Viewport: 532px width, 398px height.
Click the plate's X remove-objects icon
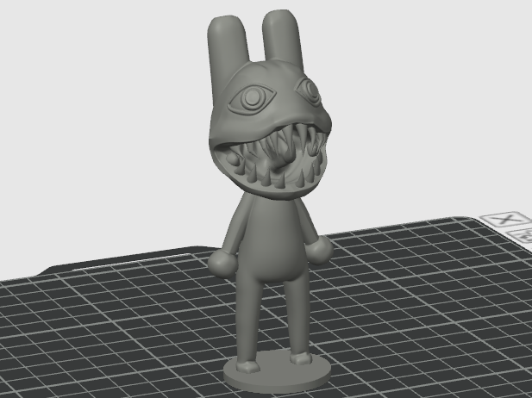coord(505,219)
